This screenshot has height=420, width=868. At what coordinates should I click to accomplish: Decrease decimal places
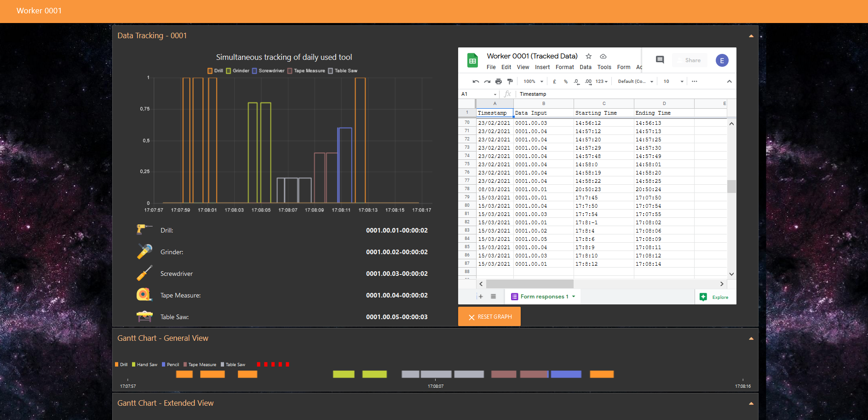(x=576, y=82)
